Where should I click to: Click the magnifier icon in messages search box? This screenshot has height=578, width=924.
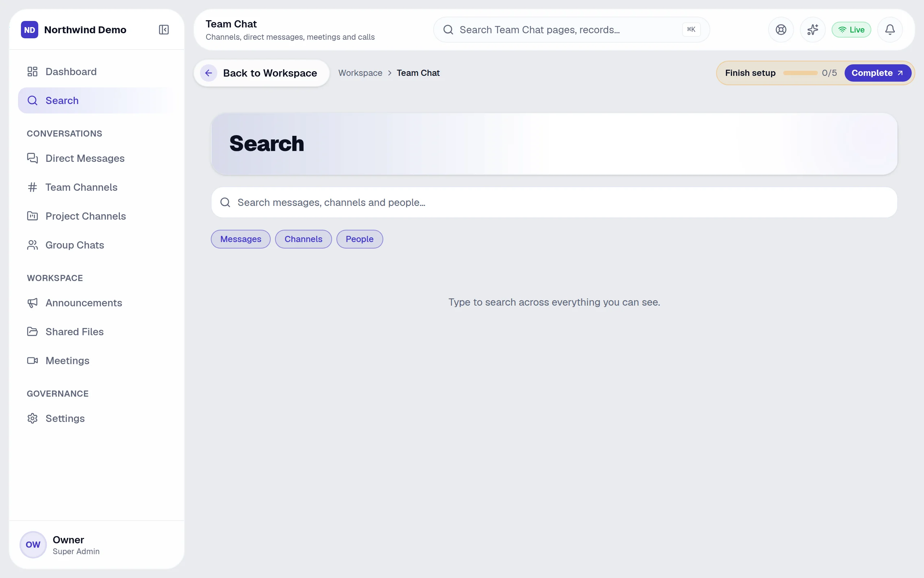point(225,202)
